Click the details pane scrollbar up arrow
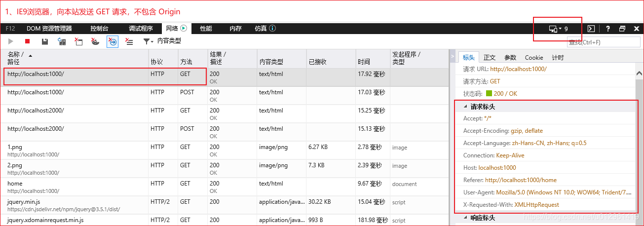Screen dimensions: 644x226 pyautogui.click(x=639, y=73)
